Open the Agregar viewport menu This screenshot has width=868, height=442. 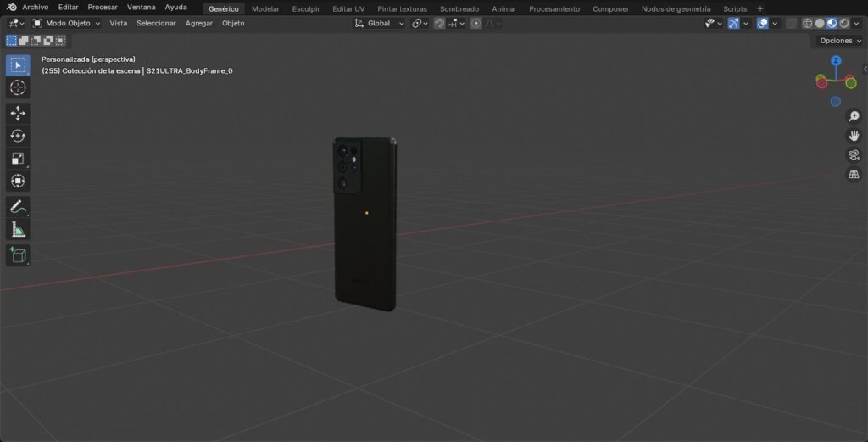tap(198, 23)
